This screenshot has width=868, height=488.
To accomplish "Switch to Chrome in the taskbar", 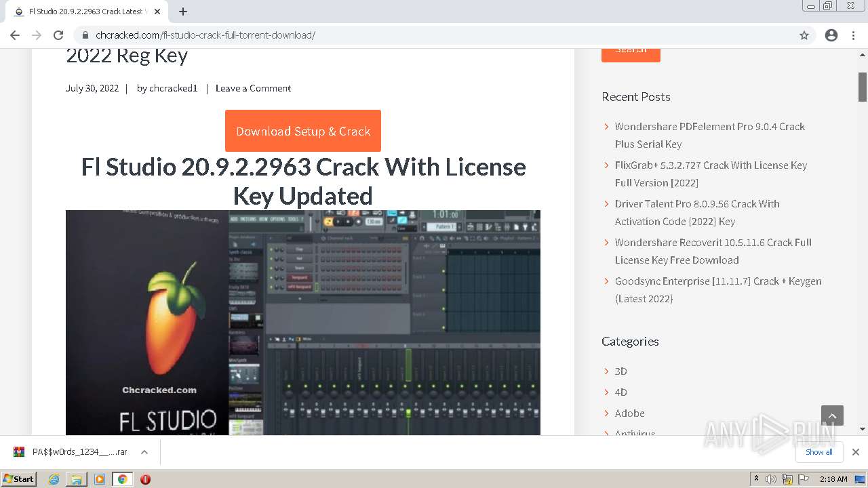I will click(123, 479).
